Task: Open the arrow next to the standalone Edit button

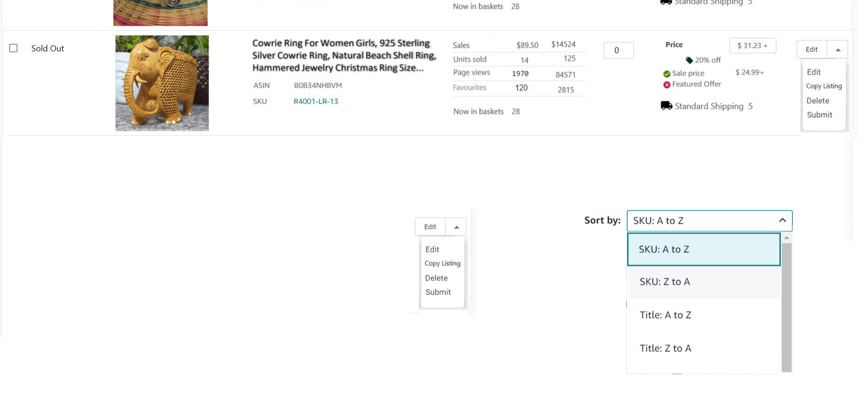Action: [456, 227]
